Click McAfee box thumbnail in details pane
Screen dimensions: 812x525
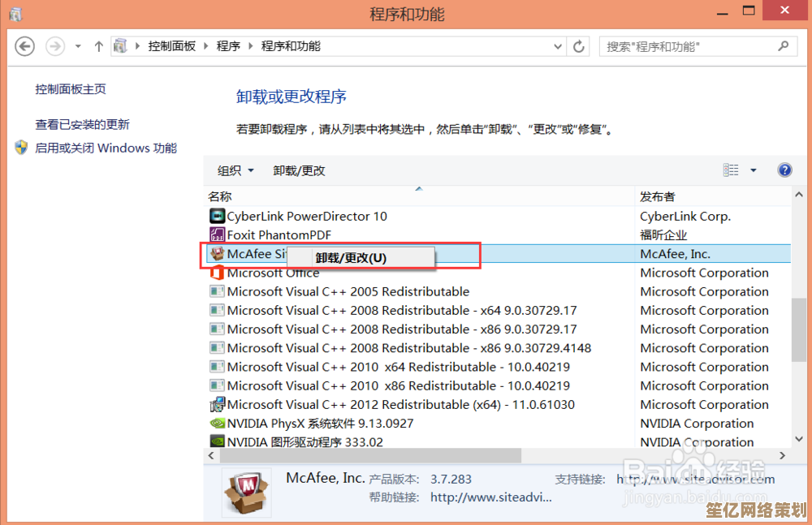click(247, 493)
